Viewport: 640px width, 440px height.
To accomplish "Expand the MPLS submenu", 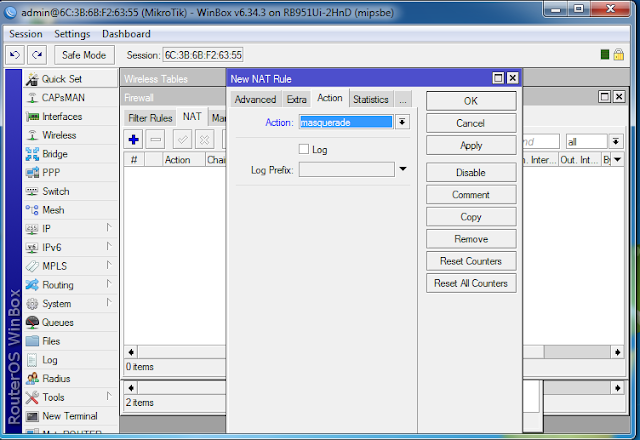I will pyautogui.click(x=109, y=265).
